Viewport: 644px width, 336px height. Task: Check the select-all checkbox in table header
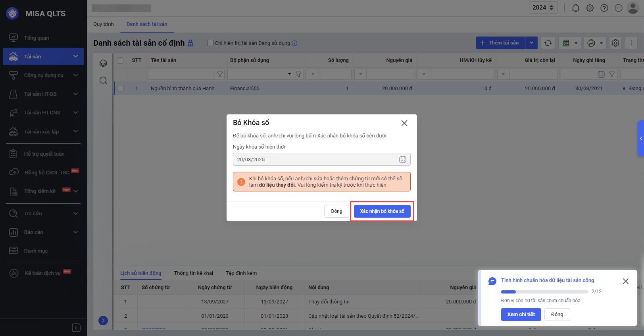point(120,60)
